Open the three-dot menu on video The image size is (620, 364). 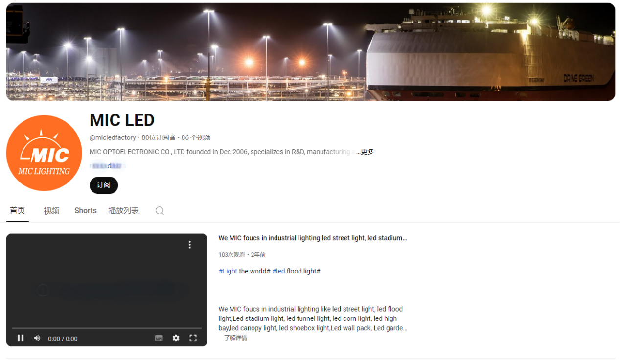click(190, 245)
